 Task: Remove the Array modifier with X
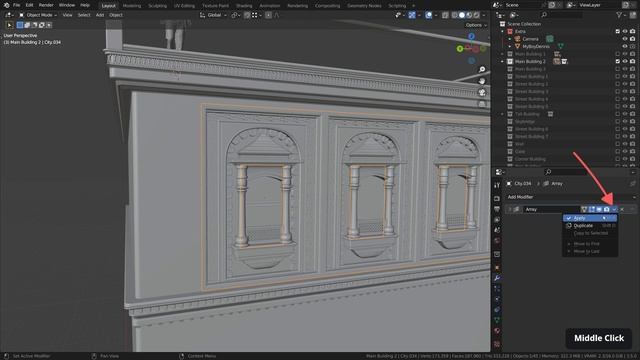(622, 209)
